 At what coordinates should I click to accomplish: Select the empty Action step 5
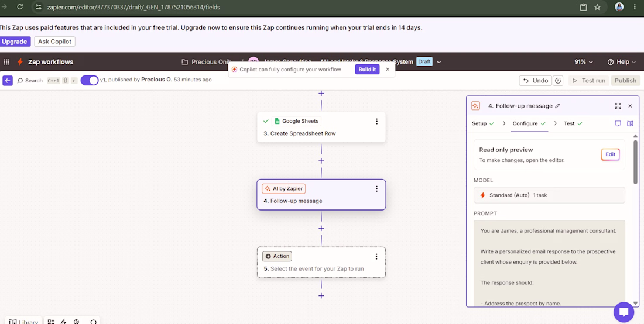pos(321,262)
